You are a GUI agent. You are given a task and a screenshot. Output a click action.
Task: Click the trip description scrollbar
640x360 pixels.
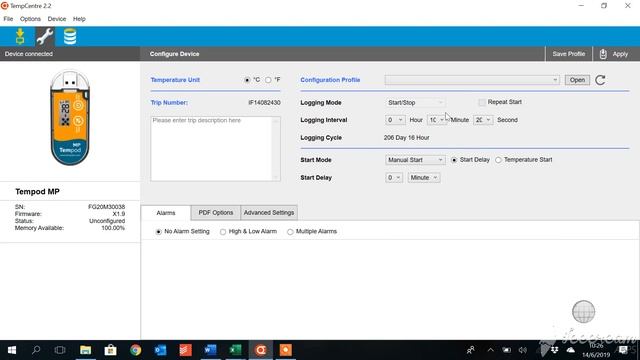pos(276,149)
